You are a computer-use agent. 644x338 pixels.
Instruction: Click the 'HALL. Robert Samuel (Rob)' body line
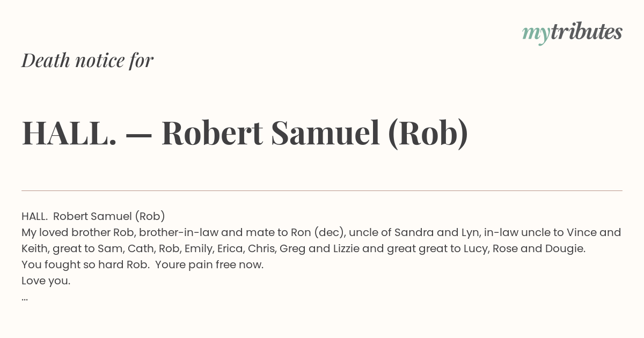click(x=93, y=216)
